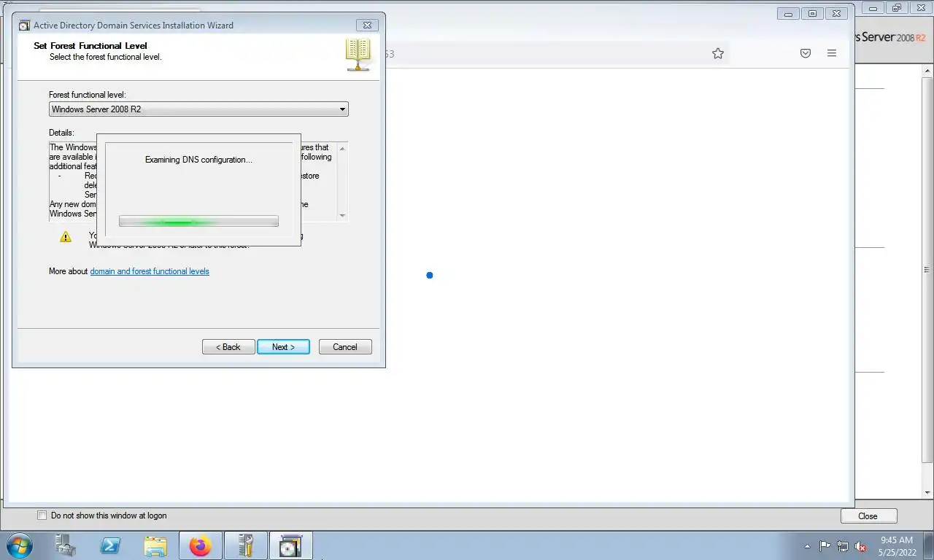This screenshot has width=934, height=560.
Task: Click the yellow warning triangle icon in wizard
Action: pyautogui.click(x=66, y=237)
